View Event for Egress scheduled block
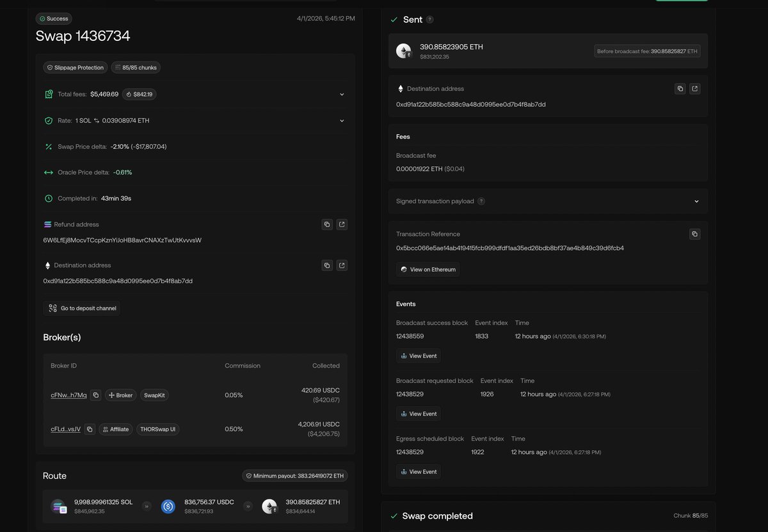This screenshot has height=532, width=768. pyautogui.click(x=419, y=472)
